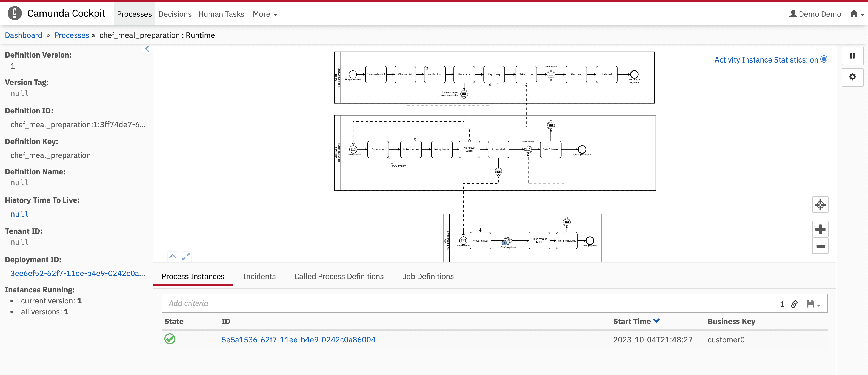This screenshot has height=375, width=868.
Task: Toggle Activity Instance Statistics off
Action: pyautogui.click(x=824, y=59)
